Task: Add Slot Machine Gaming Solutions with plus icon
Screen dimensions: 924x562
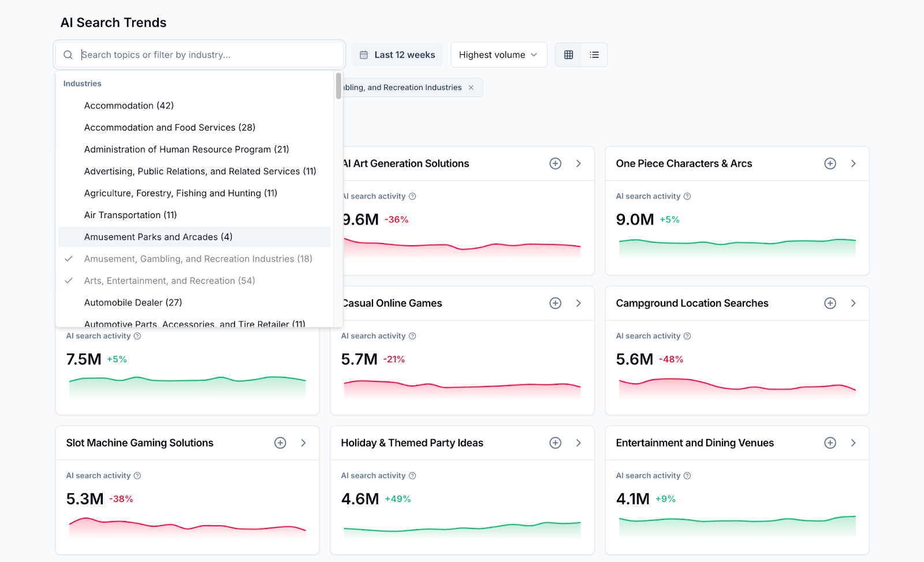Action: tap(280, 443)
